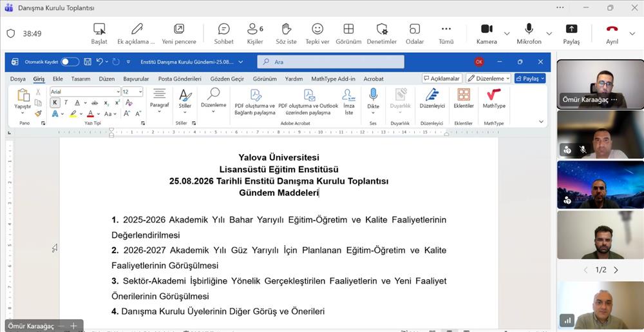The width and height of the screenshot is (644, 332).
Task: Click Başlat take control button
Action: point(99,34)
